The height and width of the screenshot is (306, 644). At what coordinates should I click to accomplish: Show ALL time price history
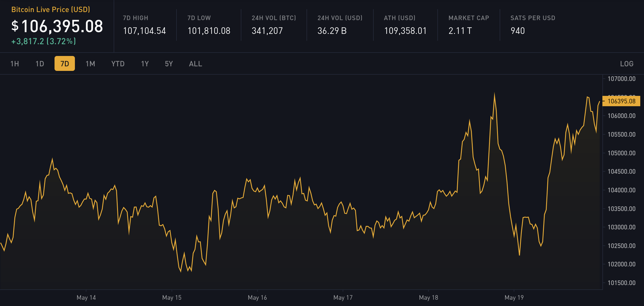coord(195,64)
